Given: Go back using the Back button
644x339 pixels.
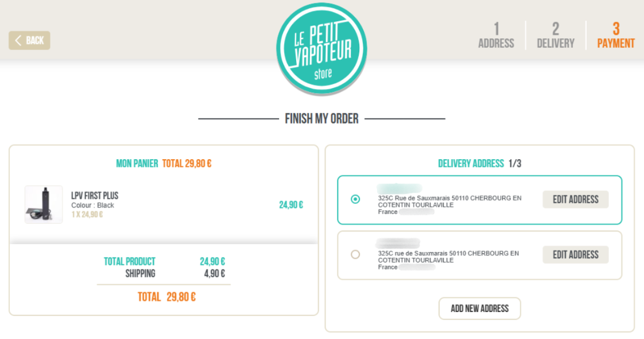Looking at the screenshot, I should tap(30, 40).
